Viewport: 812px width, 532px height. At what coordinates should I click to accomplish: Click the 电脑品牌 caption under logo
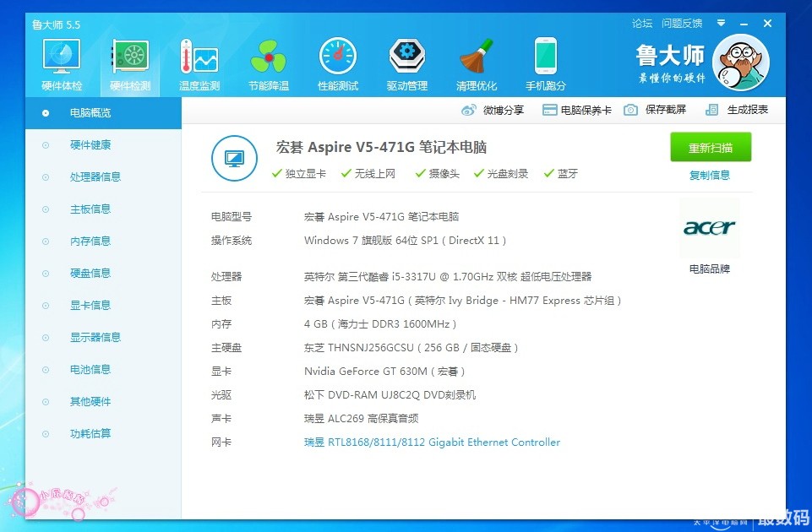point(710,269)
